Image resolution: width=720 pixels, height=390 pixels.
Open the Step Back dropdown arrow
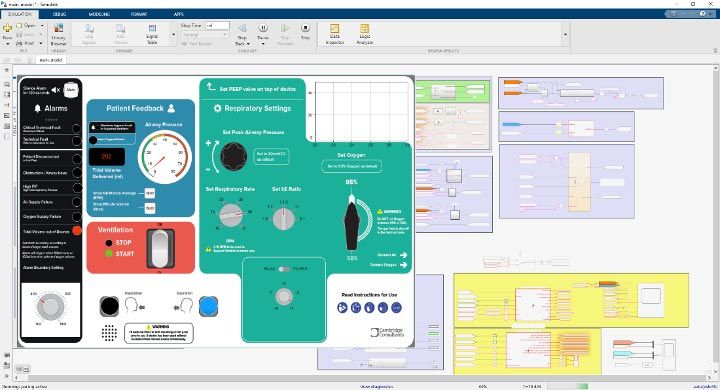coord(248,44)
